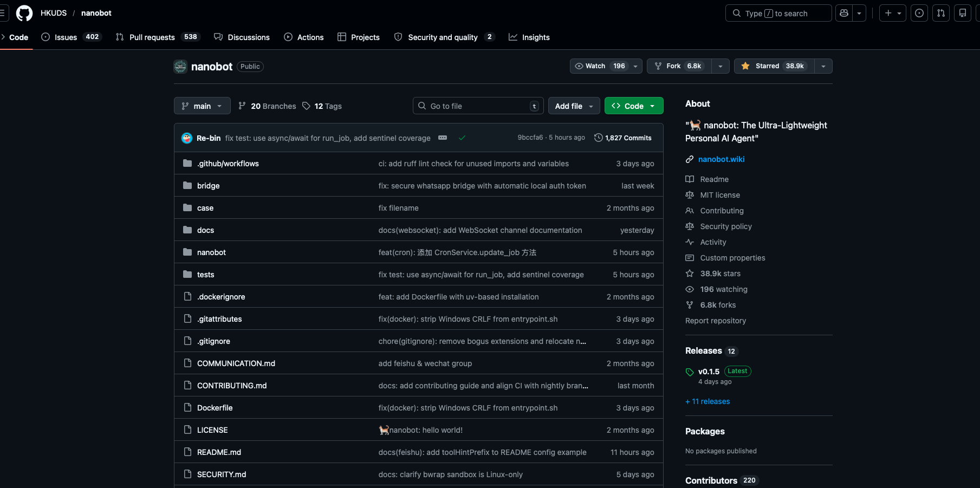Open README.md file
The height and width of the screenshot is (488, 980).
click(x=219, y=452)
